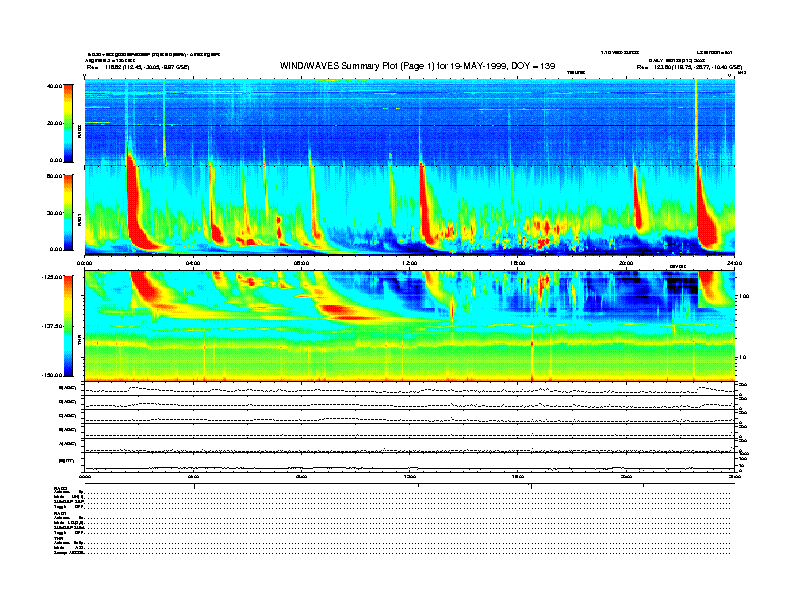Click the 16:00 time label under the RAD1 spectrogram
792x612 pixels.
(518, 263)
